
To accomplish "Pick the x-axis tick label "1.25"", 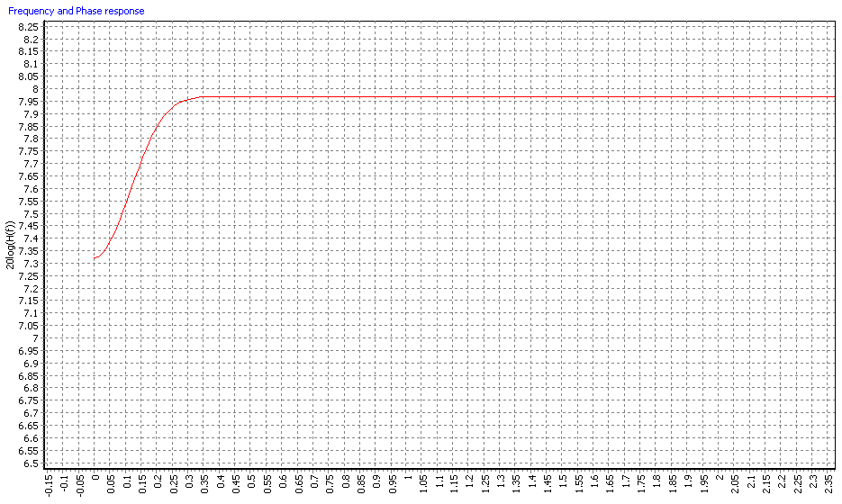I will click(x=485, y=483).
